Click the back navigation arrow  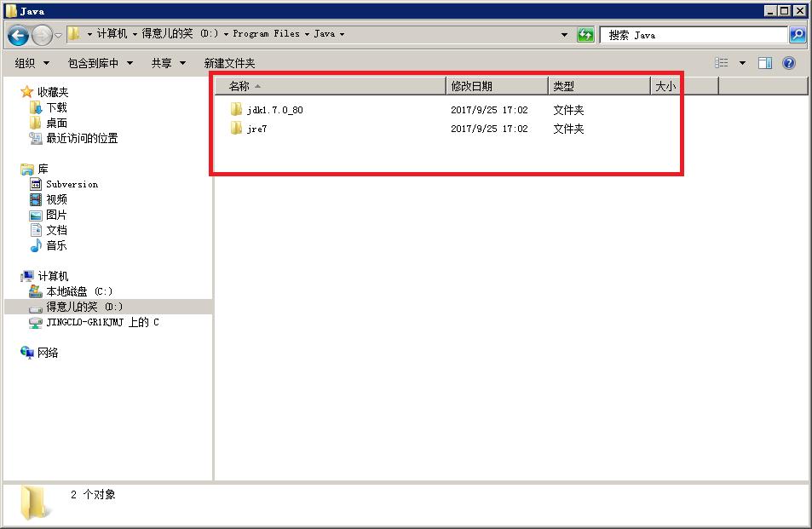click(17, 34)
